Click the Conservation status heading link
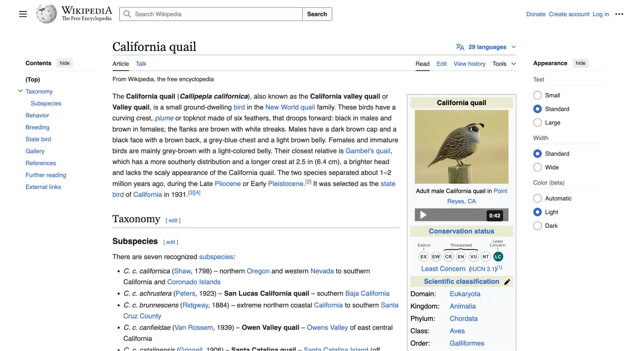 click(x=461, y=231)
